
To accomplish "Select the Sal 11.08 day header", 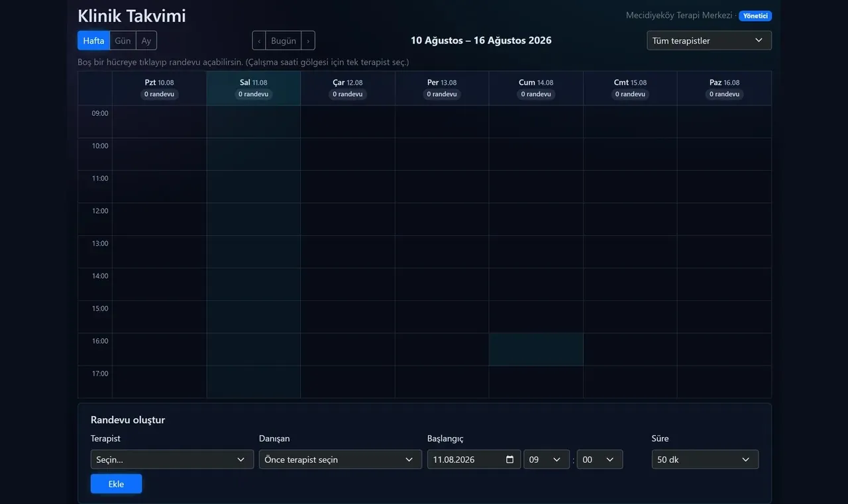I will pyautogui.click(x=254, y=88).
